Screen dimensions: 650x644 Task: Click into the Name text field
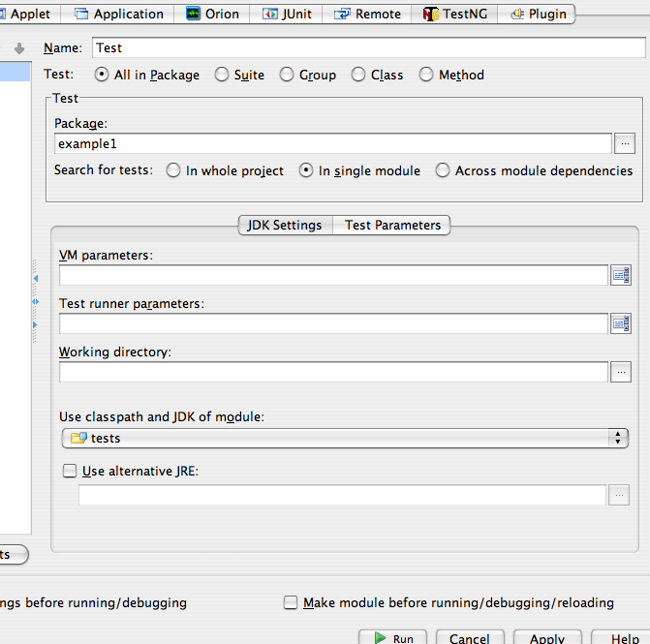point(368,47)
